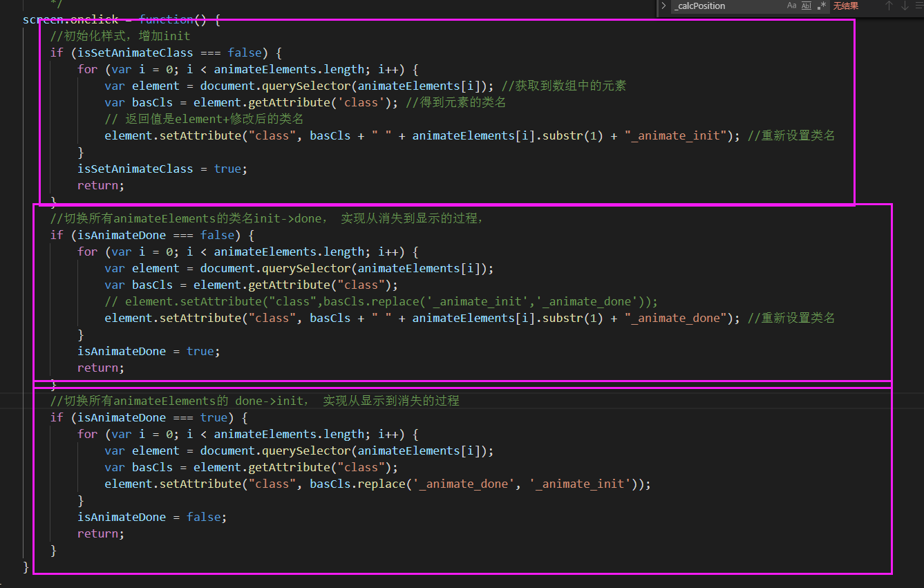Expand the replace field with the chevron

click(663, 6)
